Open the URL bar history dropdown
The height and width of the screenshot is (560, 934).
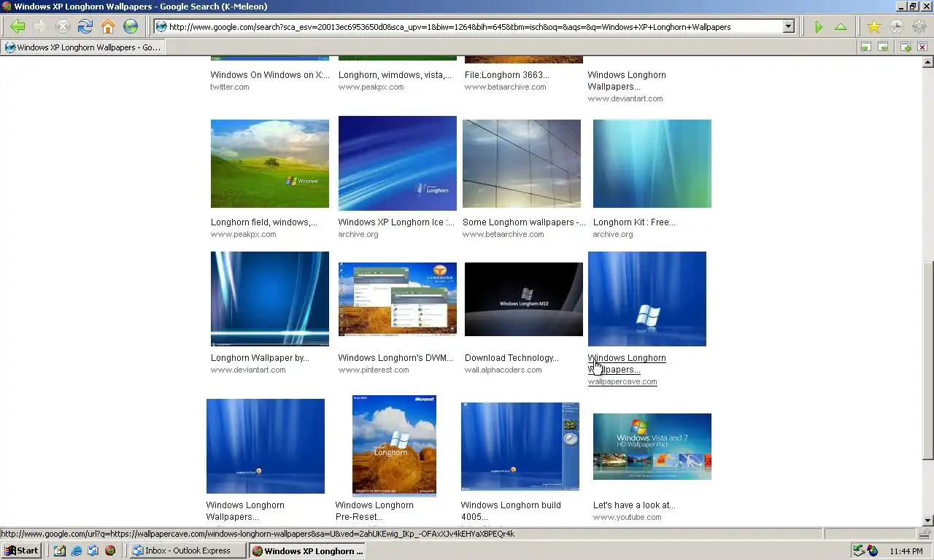pyautogui.click(x=788, y=27)
